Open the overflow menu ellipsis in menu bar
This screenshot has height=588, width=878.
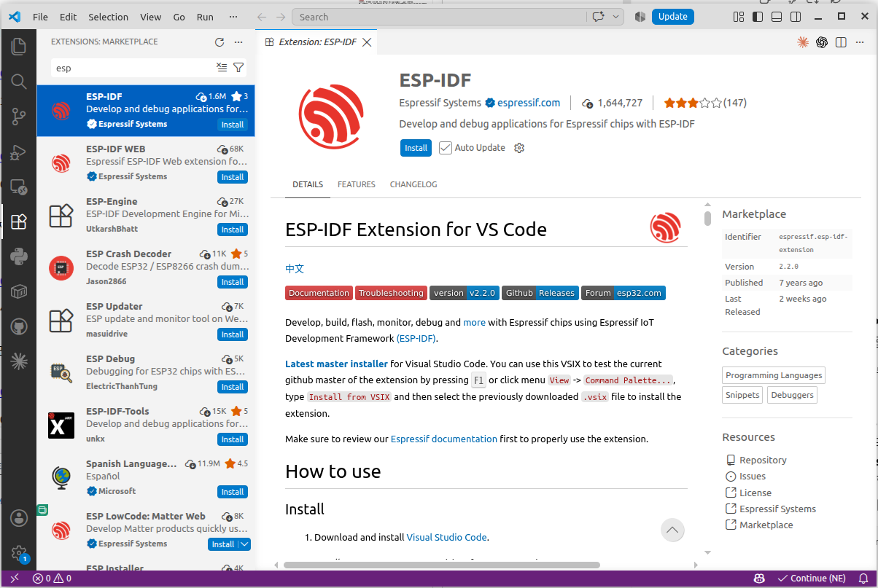[233, 17]
